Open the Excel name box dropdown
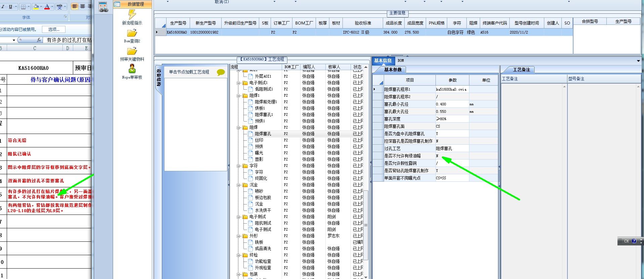 pyautogui.click(x=14, y=40)
